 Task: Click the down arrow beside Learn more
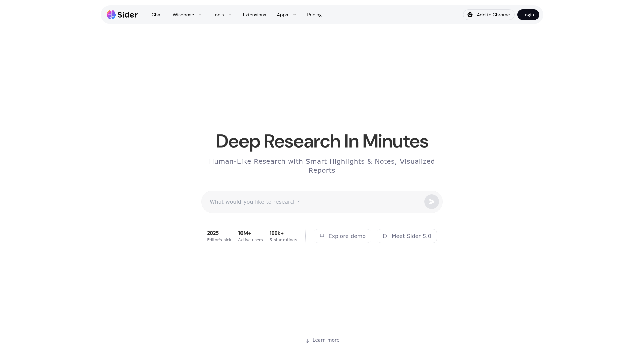click(307, 341)
